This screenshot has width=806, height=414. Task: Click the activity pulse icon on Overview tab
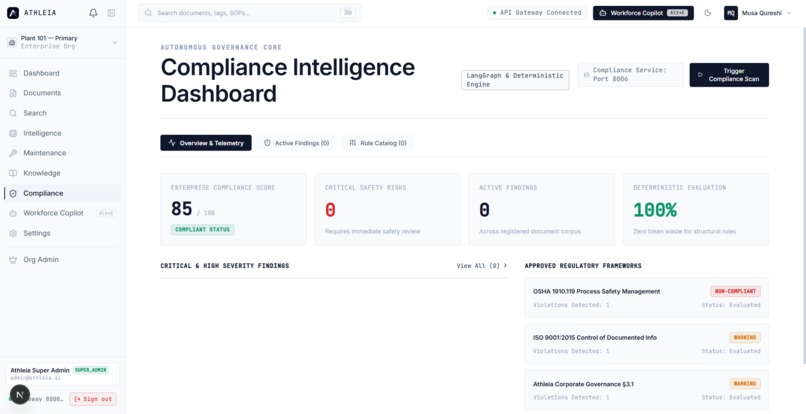[172, 143]
